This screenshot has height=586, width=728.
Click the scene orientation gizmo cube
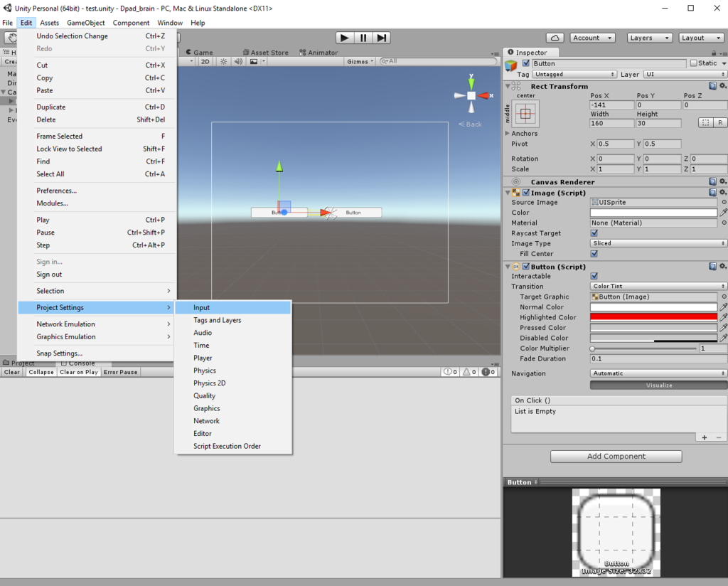(471, 96)
